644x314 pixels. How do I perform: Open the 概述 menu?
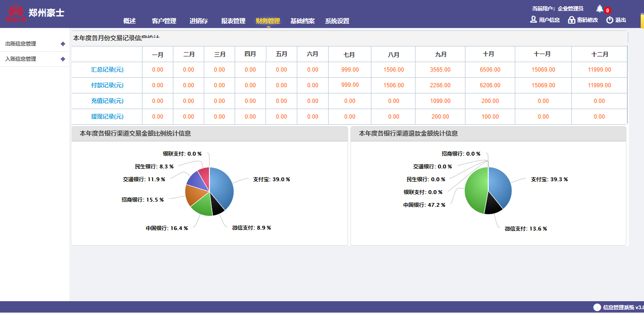pos(129,21)
